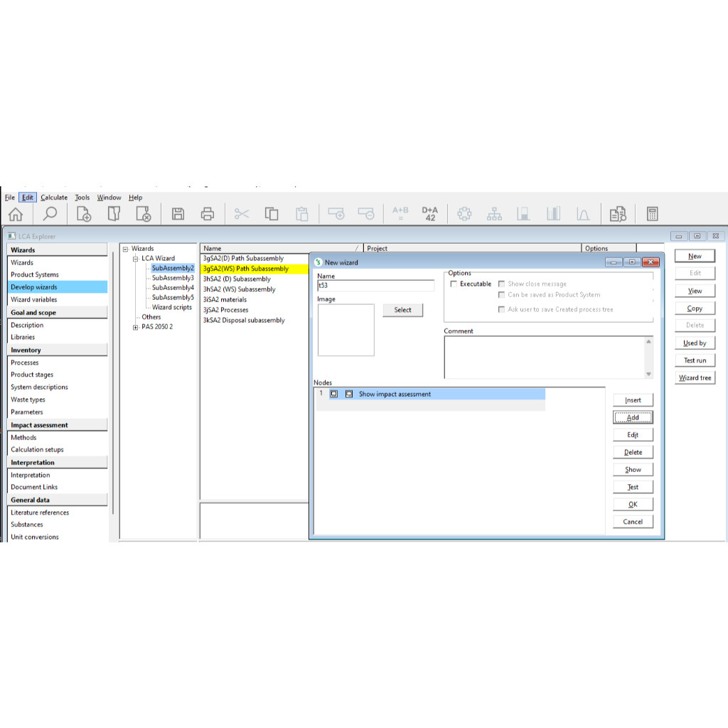728x728 pixels.
Task: Click the Add node button
Action: (x=633, y=417)
